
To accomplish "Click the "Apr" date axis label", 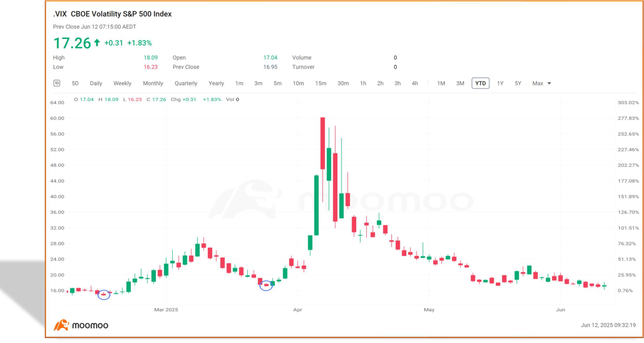I will (x=298, y=310).
